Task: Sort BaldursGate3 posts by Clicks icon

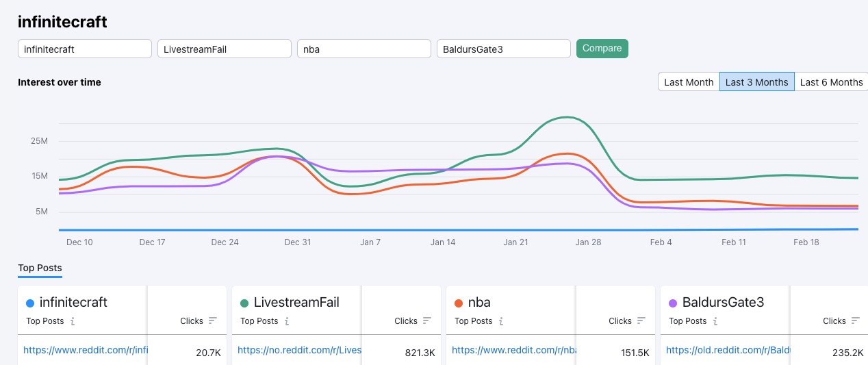Action: (856, 320)
